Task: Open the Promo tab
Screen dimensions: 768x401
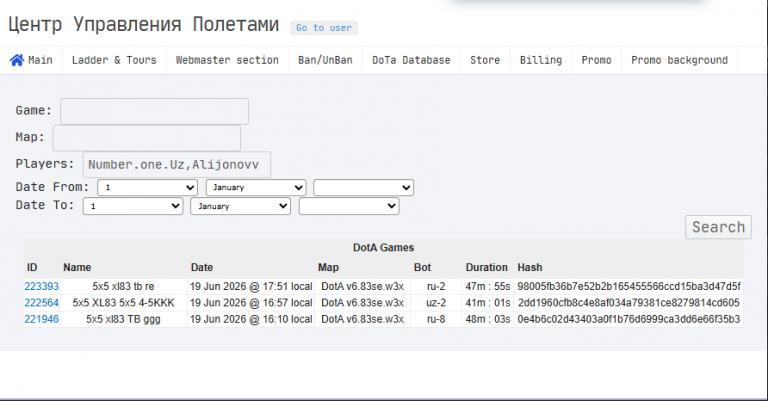Action: (596, 60)
